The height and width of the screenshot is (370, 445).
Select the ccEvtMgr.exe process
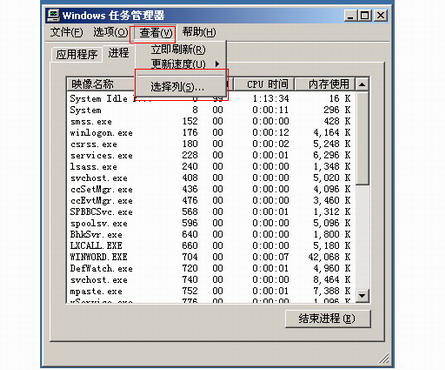(x=211, y=201)
